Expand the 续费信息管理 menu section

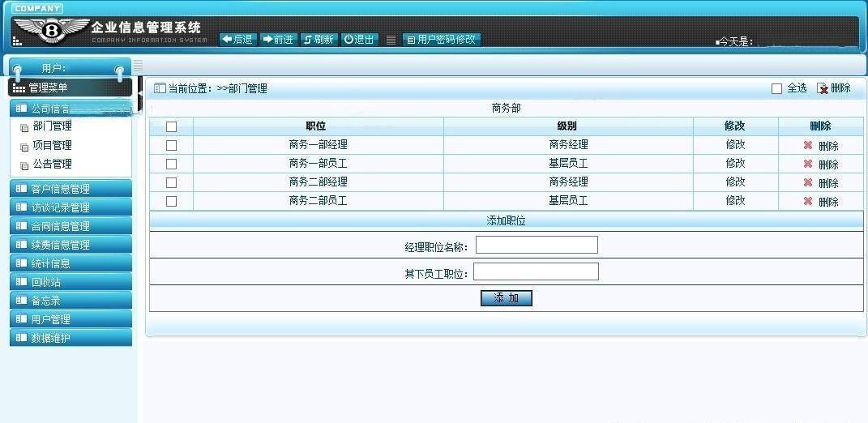coord(71,244)
